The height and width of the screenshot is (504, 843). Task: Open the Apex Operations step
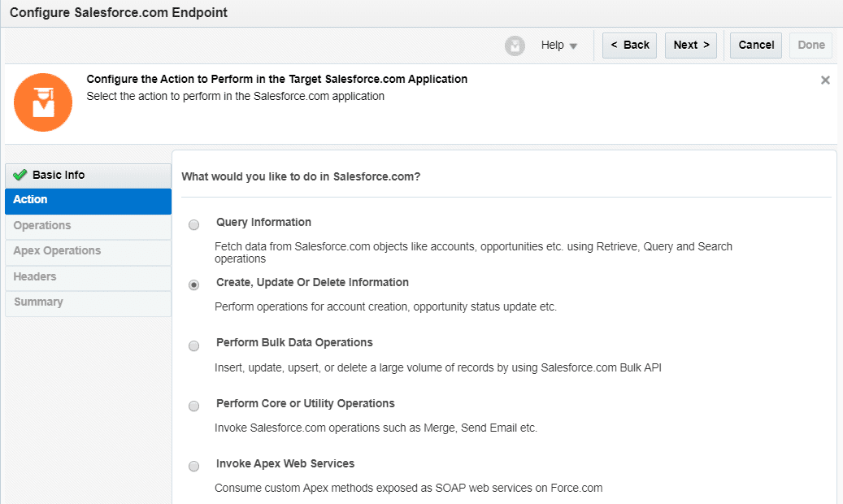88,252
